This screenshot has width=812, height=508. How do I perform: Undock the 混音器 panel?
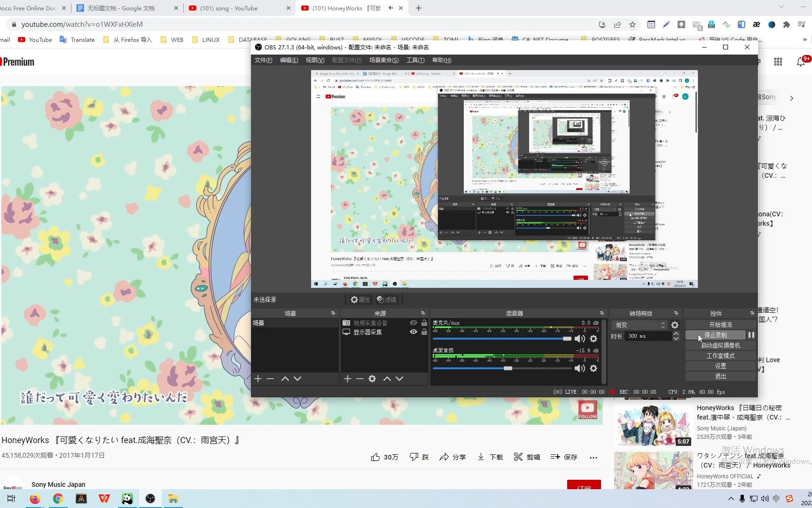pos(602,313)
